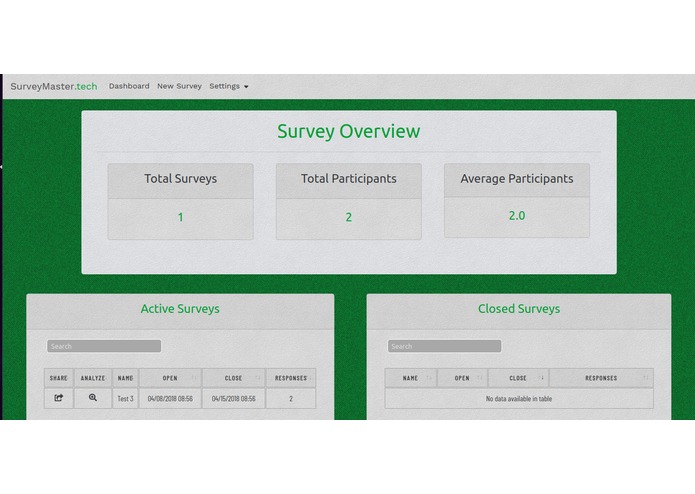Click the Total Surveys value 1
Viewport: 695px width, 494px height.
point(180,217)
